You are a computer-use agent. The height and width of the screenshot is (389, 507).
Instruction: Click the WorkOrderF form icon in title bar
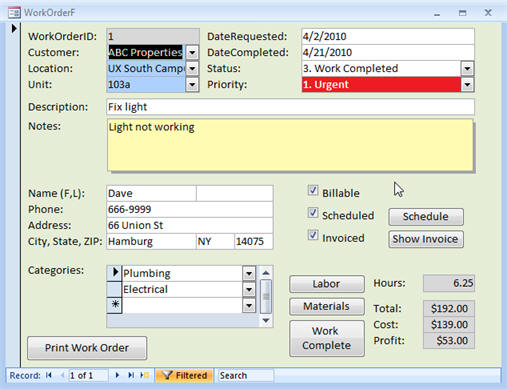coord(14,13)
